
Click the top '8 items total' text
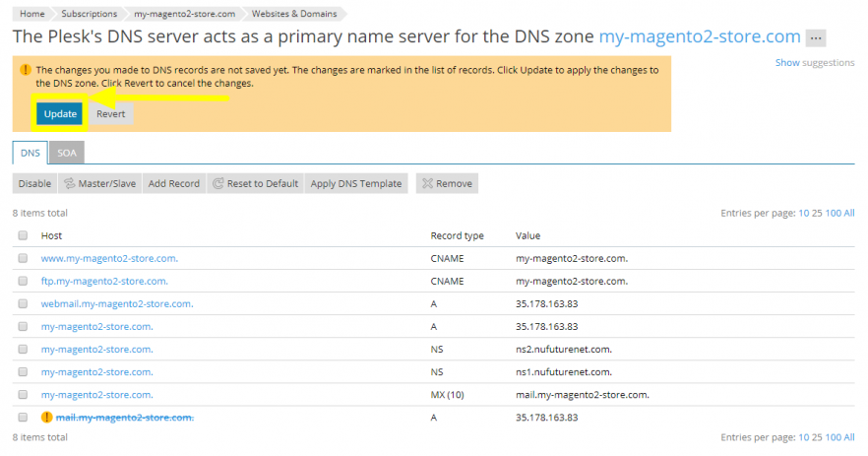click(x=39, y=213)
